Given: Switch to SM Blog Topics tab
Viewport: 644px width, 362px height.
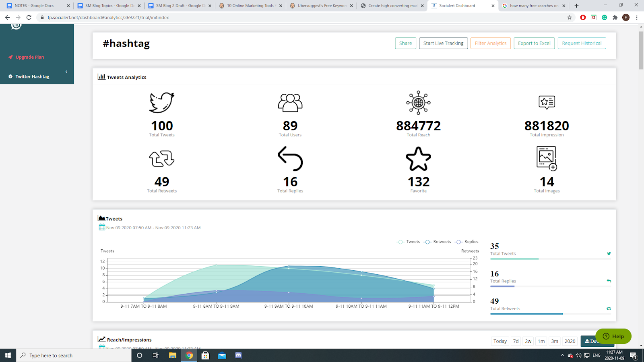Looking at the screenshot, I should click(109, 6).
